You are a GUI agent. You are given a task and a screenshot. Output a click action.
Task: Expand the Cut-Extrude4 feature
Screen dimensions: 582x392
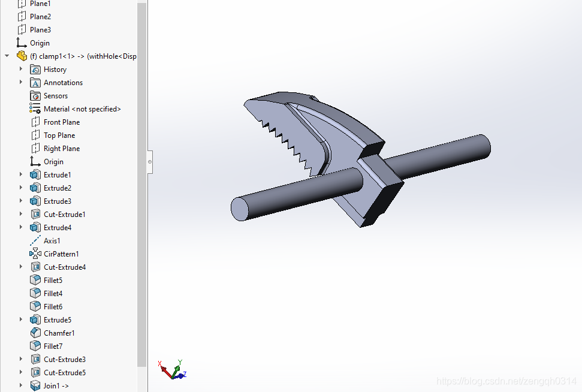point(21,267)
